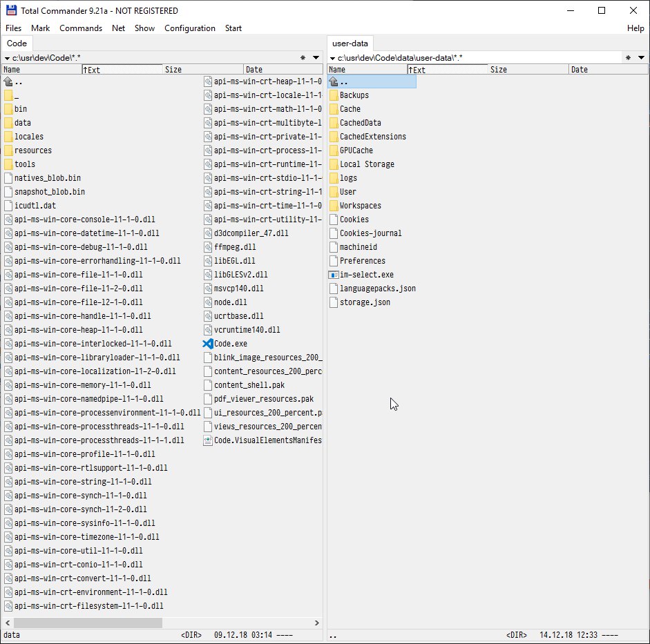Click the bin folder icon
650x644 pixels.
(8, 109)
